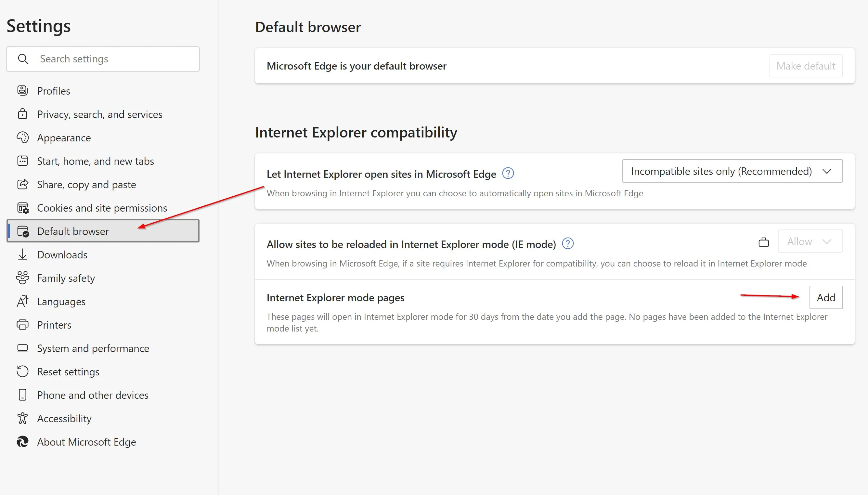Screen dimensions: 868x495
Task: Select Default browser in sidebar
Action: (103, 231)
